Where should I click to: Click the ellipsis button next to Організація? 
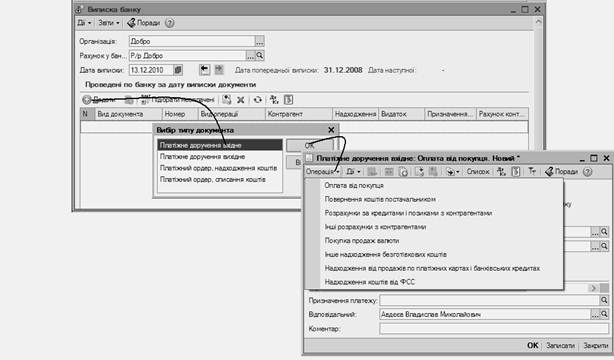[259, 41]
